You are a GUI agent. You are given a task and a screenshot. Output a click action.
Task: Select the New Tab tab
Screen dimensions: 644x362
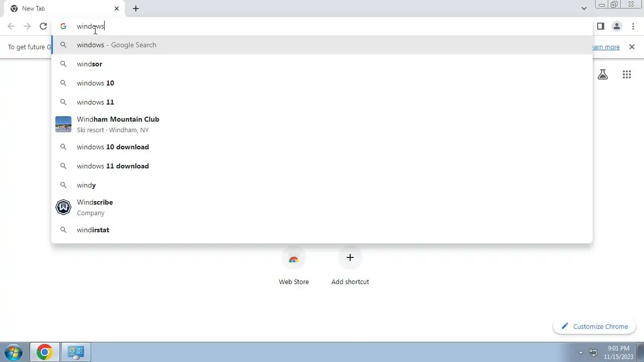(65, 9)
